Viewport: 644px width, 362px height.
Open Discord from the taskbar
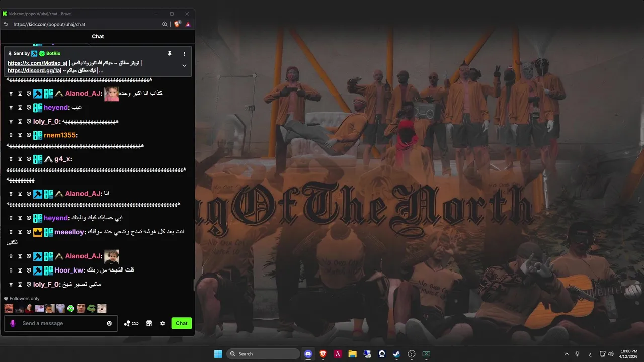click(x=308, y=354)
